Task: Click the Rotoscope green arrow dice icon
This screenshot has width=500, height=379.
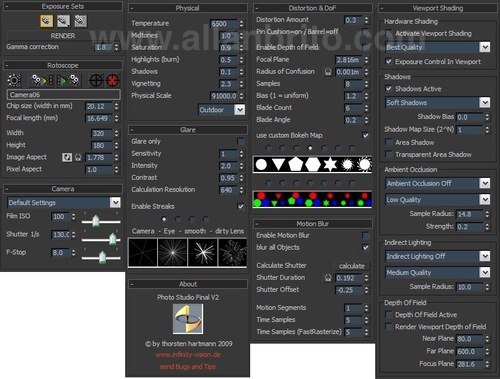Action: [x=68, y=80]
